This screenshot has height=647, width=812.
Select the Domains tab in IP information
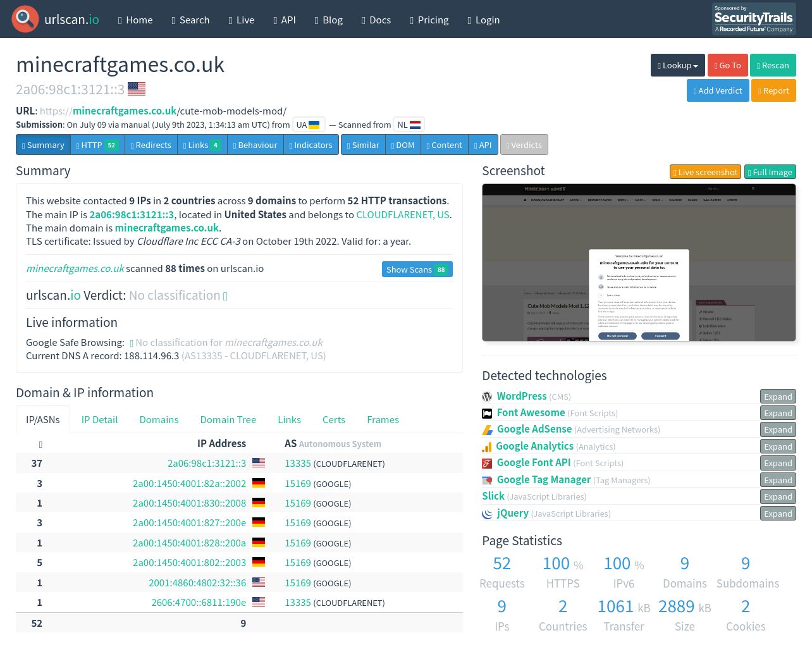pos(159,419)
